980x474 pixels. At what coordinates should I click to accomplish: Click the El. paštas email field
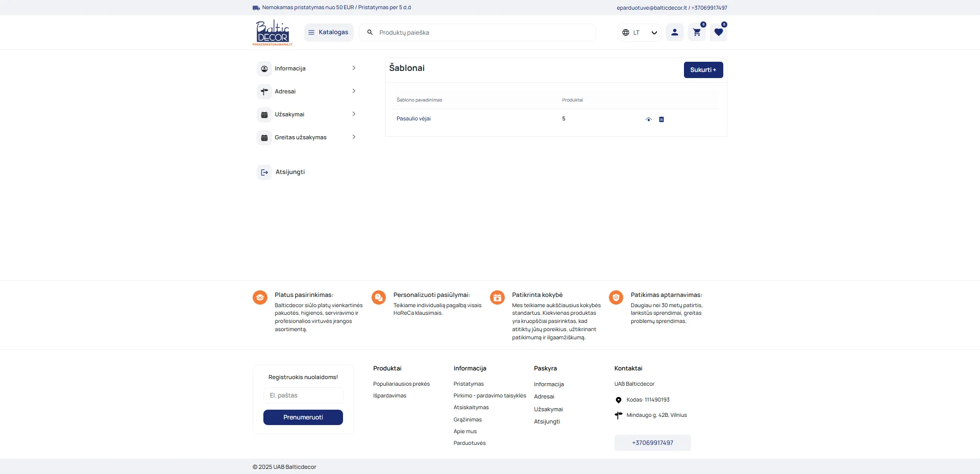(303, 395)
